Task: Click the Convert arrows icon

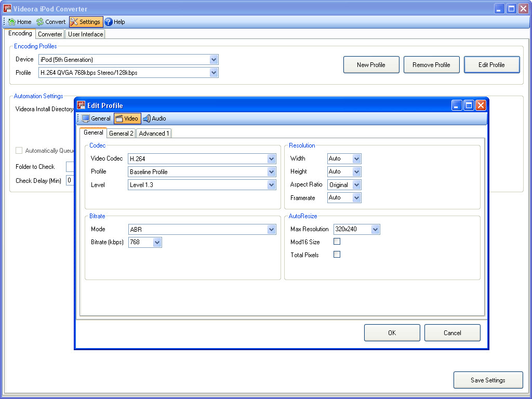Action: pyautogui.click(x=40, y=22)
